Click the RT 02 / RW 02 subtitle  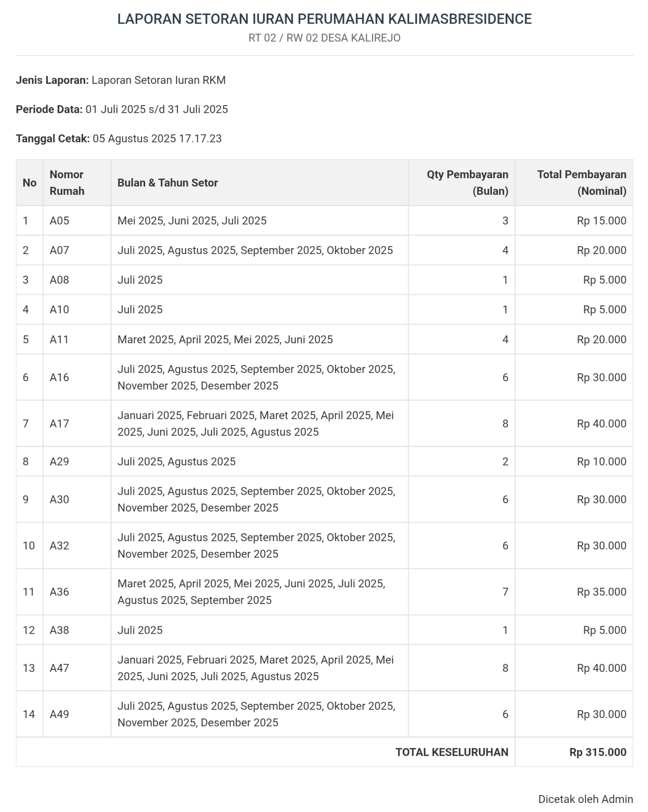(x=324, y=38)
